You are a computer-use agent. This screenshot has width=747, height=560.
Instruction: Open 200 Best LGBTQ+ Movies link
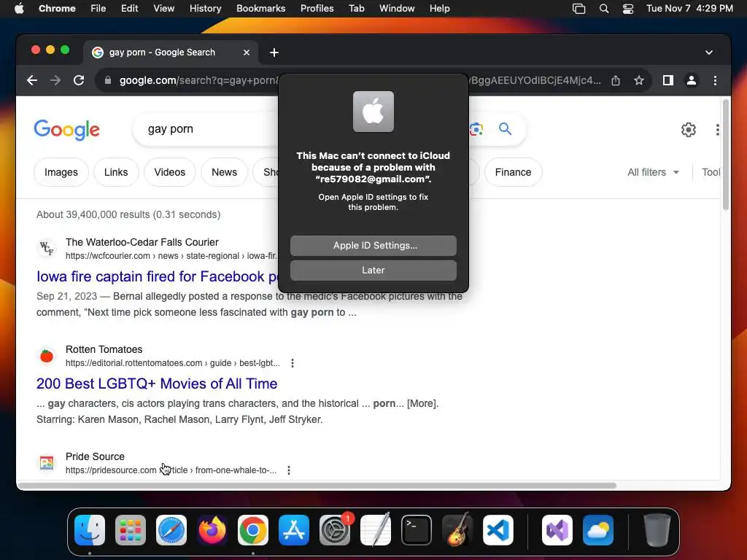click(157, 384)
